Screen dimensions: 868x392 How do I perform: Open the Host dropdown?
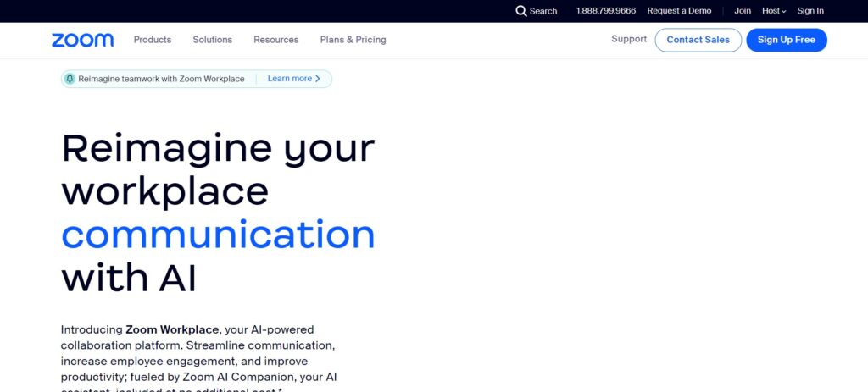point(774,11)
